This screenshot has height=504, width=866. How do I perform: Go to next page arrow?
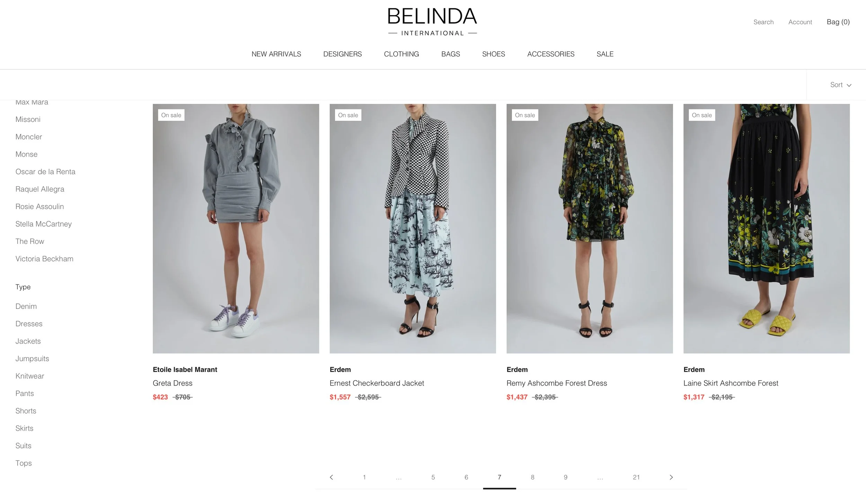click(671, 477)
